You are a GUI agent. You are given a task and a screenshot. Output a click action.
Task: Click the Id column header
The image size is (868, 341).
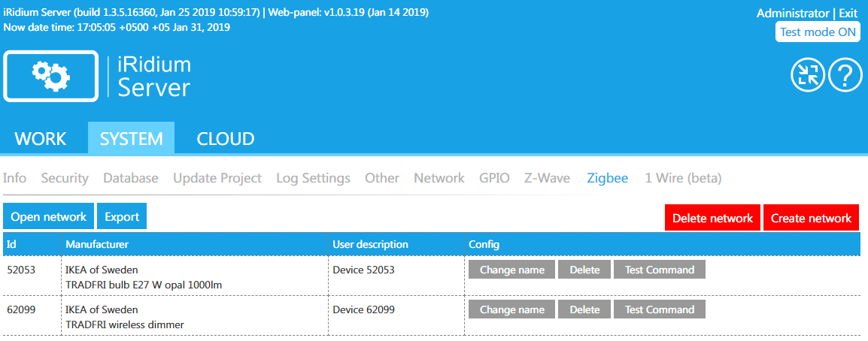32,243
